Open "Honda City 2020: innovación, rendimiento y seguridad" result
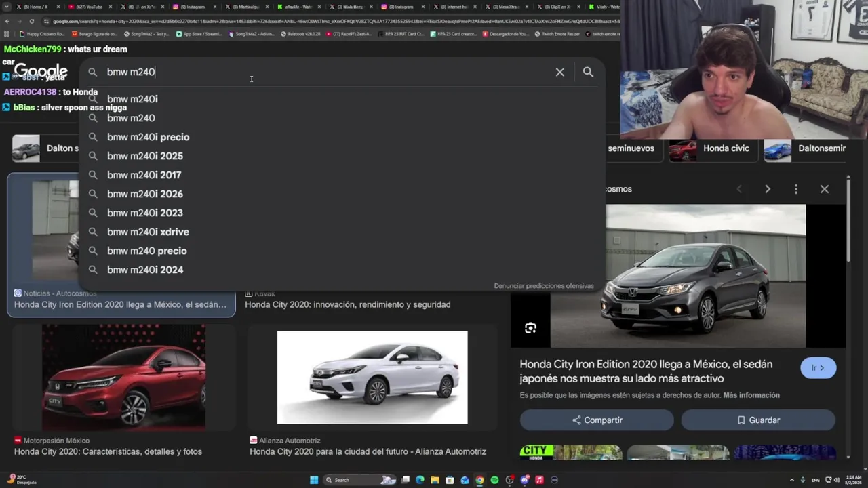868x488 pixels. tap(347, 305)
